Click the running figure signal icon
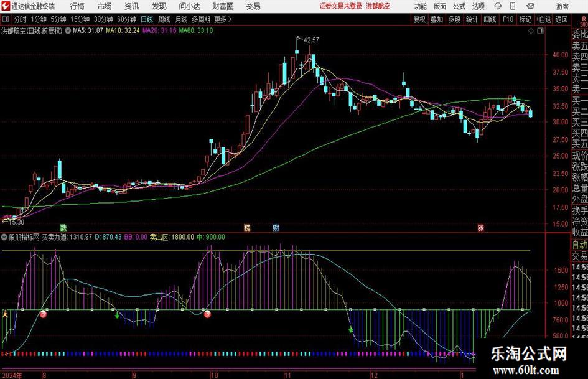Viewport: 588px width, 379px height. 5,314
